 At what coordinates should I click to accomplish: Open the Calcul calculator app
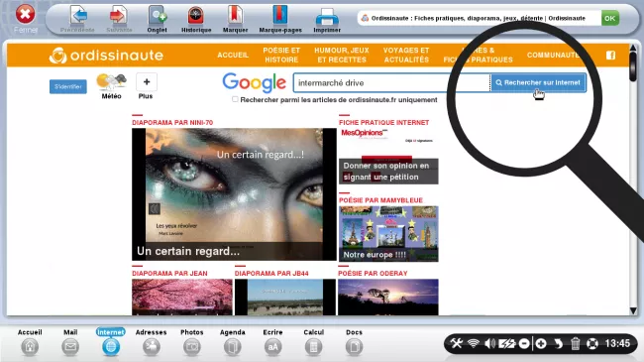[x=313, y=342]
